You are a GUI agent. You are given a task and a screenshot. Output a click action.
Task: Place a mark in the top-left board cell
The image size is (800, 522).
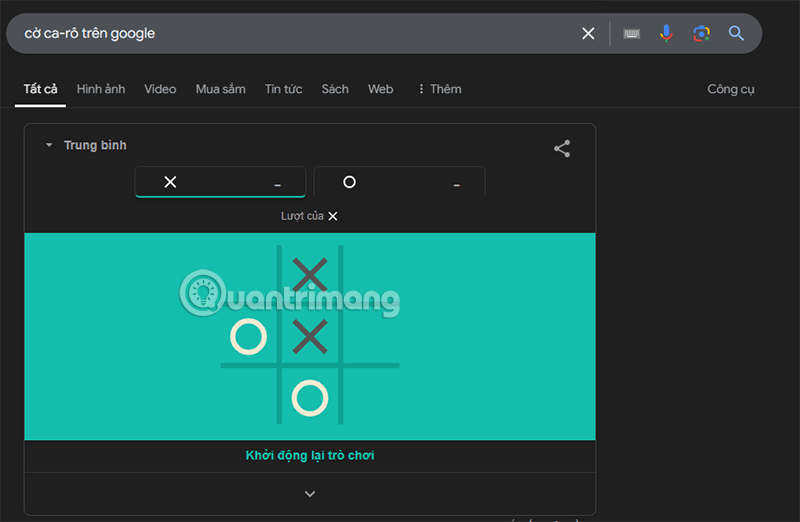coord(248,275)
